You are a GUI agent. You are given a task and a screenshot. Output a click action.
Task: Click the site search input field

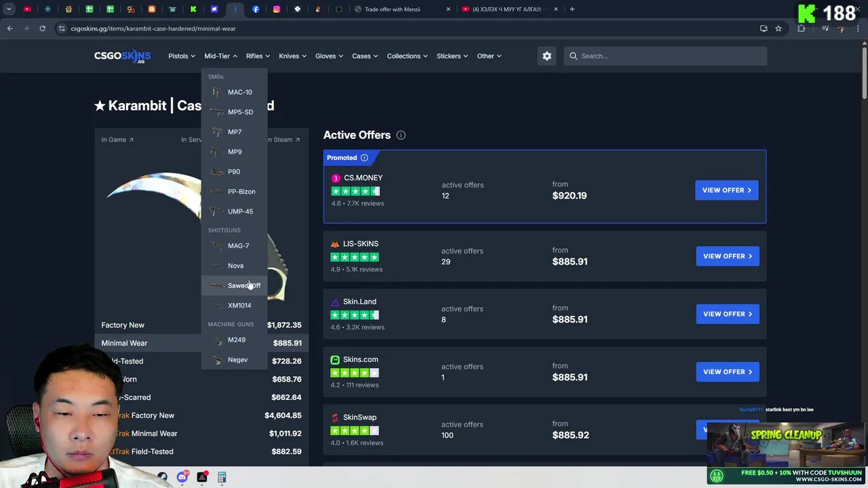point(665,56)
